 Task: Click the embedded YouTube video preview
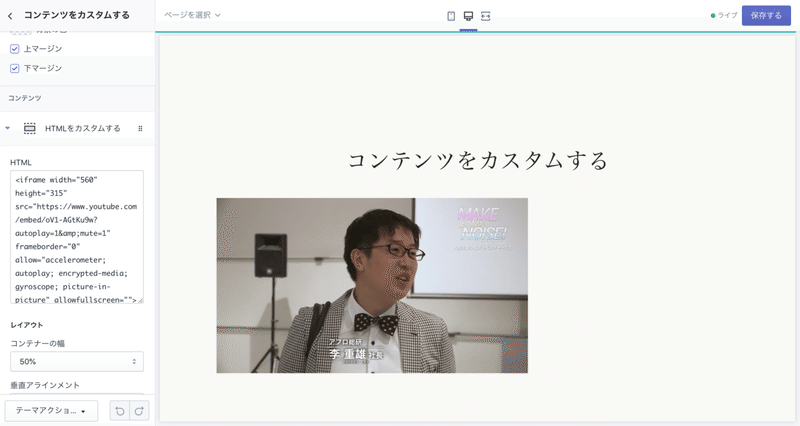pos(372,285)
